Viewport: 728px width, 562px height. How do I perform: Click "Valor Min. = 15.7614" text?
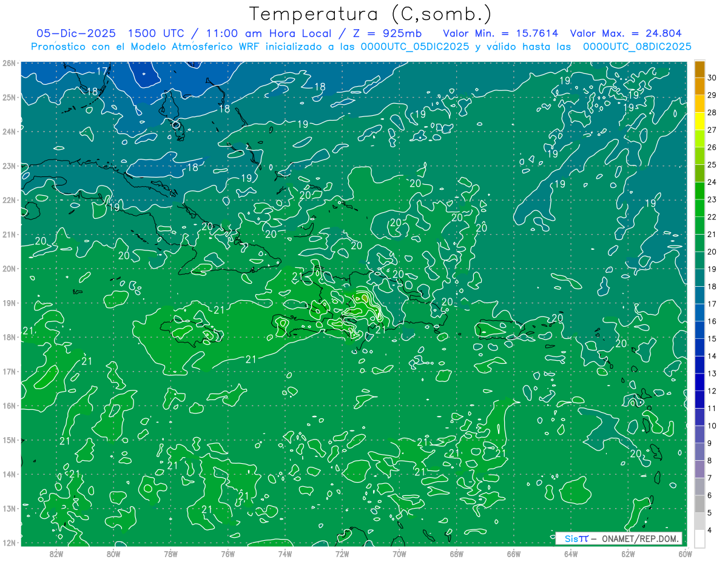[x=500, y=33]
